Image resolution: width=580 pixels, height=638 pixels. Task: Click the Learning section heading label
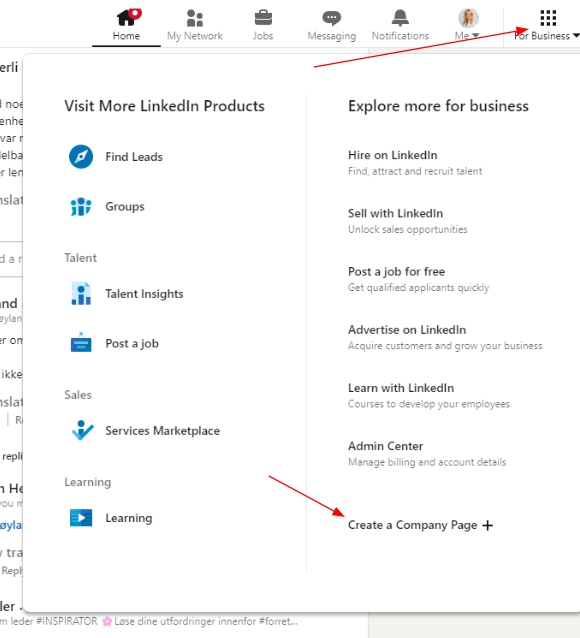click(88, 482)
